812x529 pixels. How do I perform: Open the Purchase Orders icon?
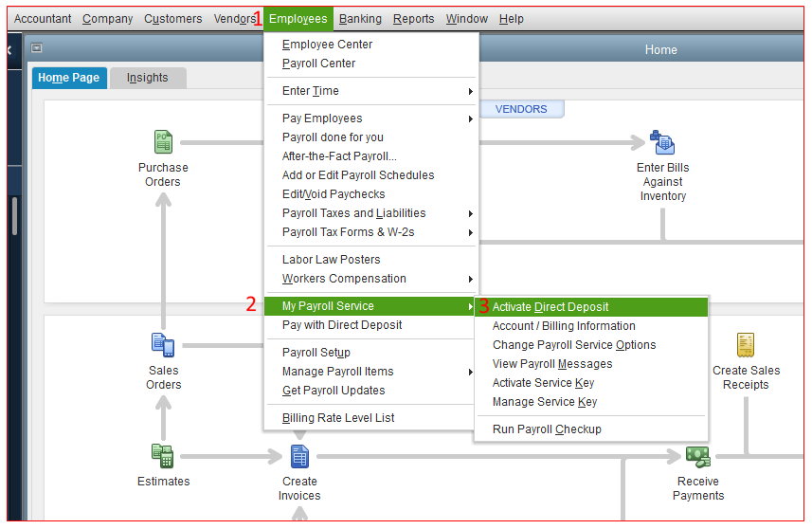tap(163, 142)
